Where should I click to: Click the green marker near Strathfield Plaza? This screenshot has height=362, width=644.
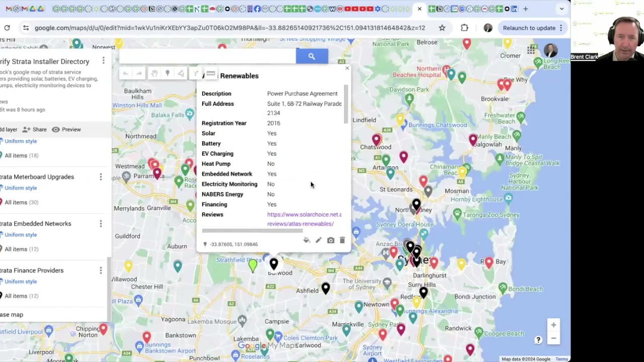253,265
